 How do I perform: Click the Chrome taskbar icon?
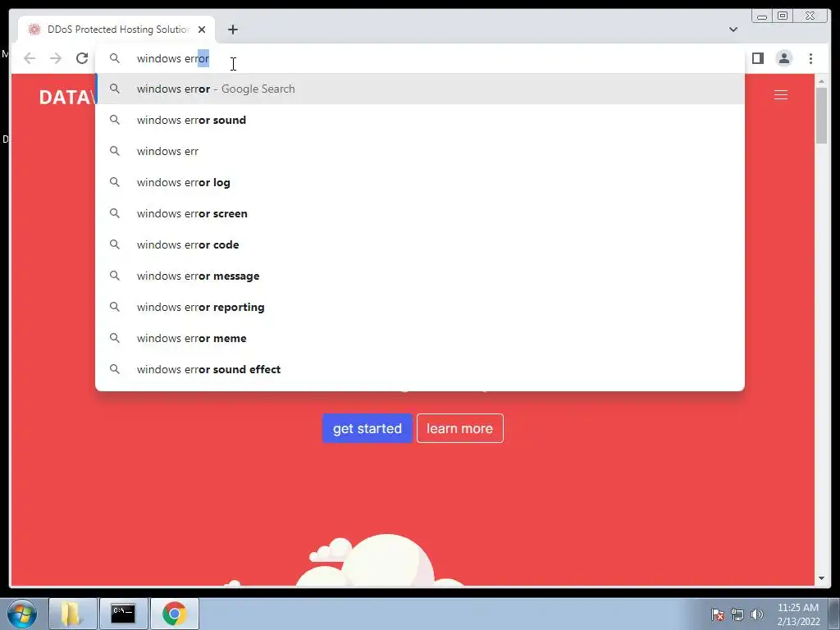pyautogui.click(x=174, y=614)
